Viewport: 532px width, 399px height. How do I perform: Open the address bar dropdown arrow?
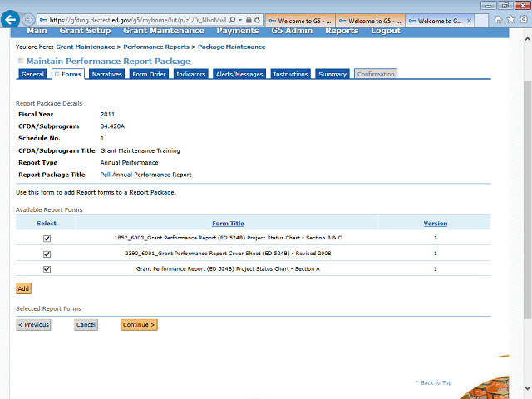click(x=240, y=20)
